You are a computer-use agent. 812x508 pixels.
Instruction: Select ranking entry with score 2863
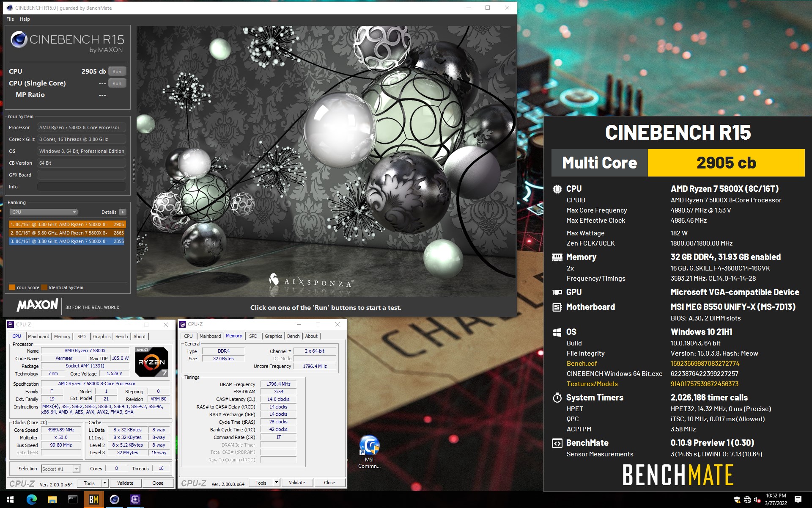(x=67, y=233)
